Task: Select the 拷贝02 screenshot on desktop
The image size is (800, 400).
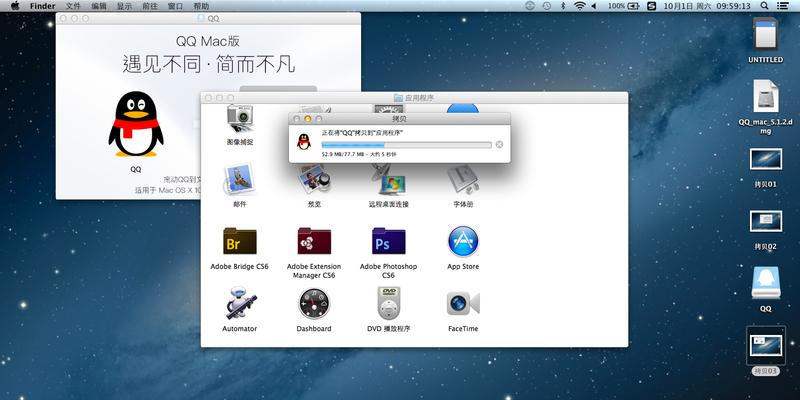Action: pos(766,221)
